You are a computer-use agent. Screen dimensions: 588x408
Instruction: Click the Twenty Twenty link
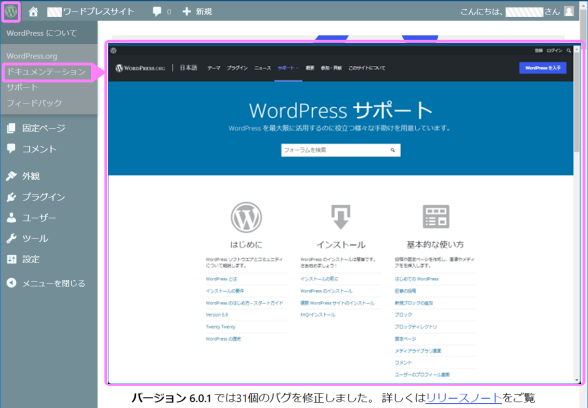pyautogui.click(x=220, y=327)
